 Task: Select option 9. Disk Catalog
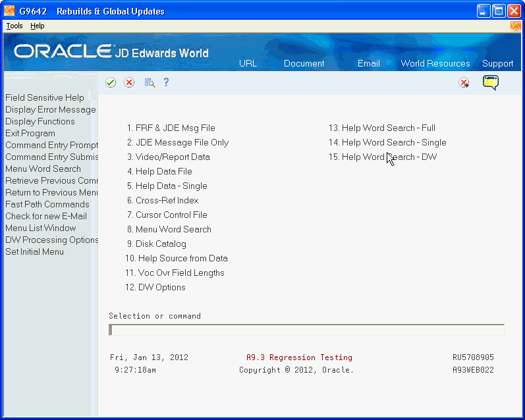point(156,244)
